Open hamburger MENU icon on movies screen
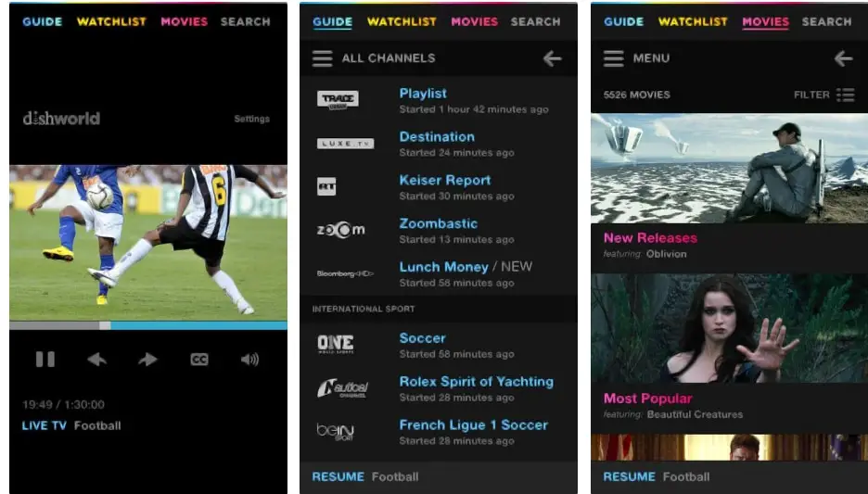This screenshot has height=494, width=868. [613, 58]
